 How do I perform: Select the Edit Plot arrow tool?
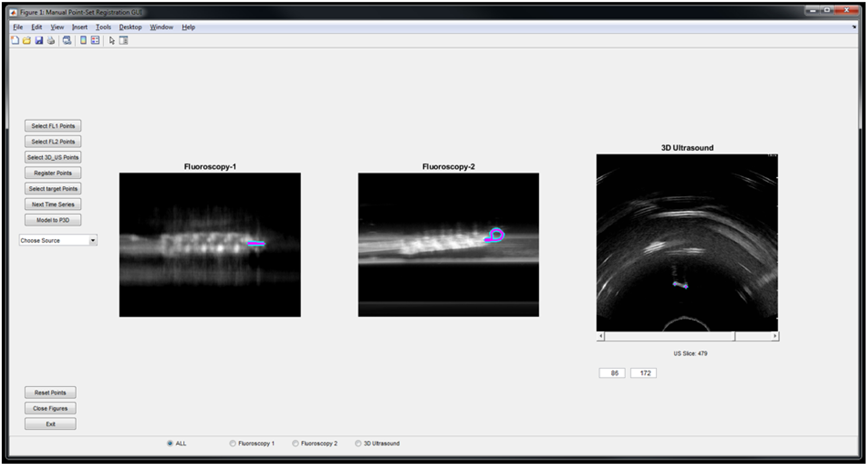(x=112, y=41)
